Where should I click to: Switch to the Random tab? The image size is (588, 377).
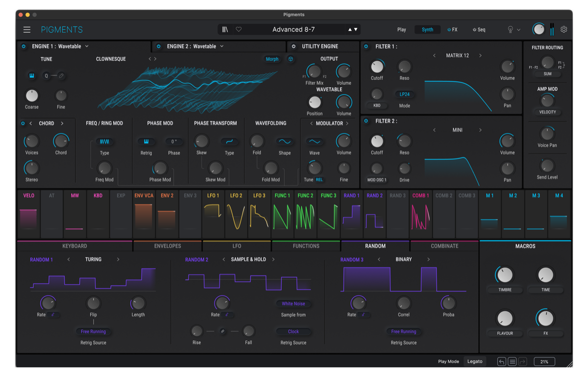click(x=375, y=246)
